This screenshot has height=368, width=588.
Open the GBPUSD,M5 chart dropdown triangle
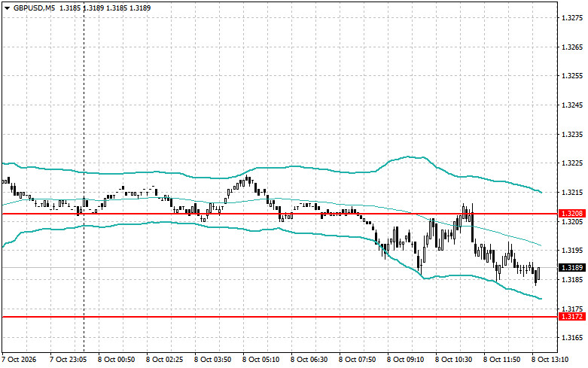[x=7, y=8]
